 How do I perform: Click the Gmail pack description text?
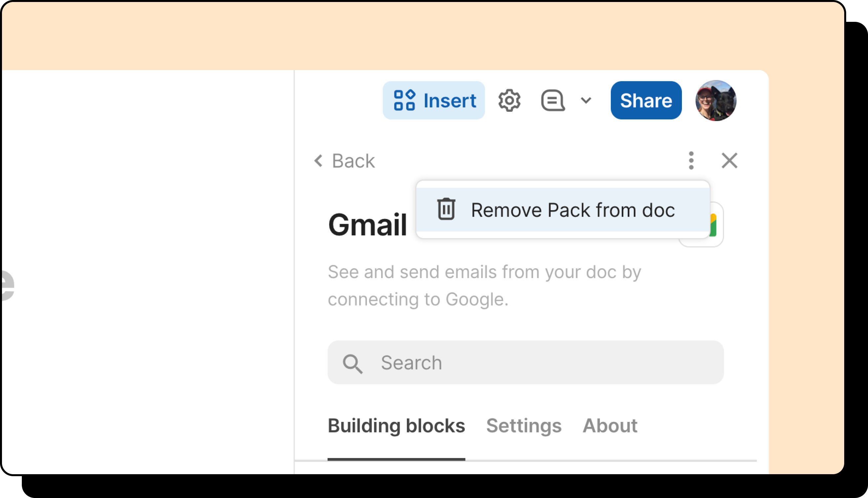485,285
